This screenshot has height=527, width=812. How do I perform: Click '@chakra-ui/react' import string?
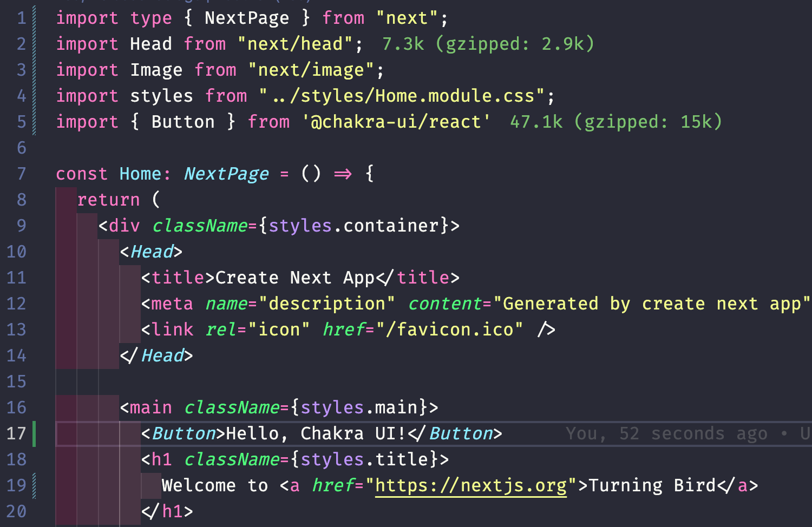[396, 122]
